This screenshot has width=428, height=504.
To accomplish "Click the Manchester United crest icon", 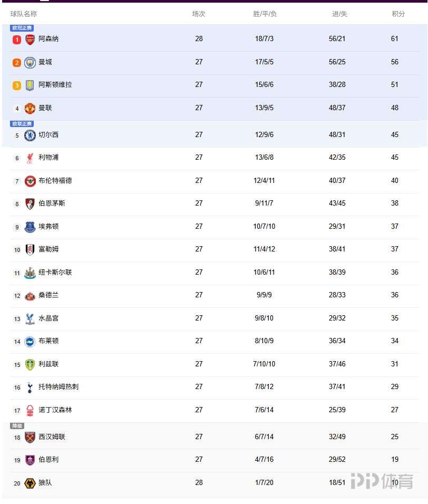I will point(30,109).
